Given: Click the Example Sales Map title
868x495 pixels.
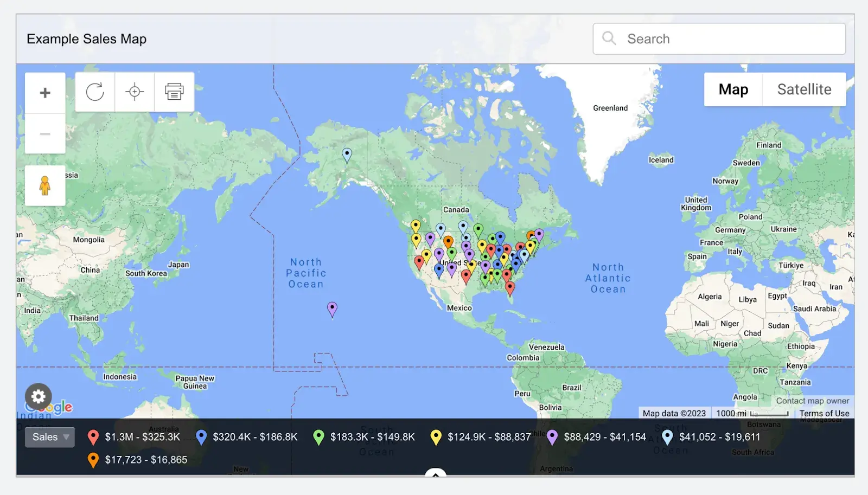Looking at the screenshot, I should pyautogui.click(x=86, y=38).
